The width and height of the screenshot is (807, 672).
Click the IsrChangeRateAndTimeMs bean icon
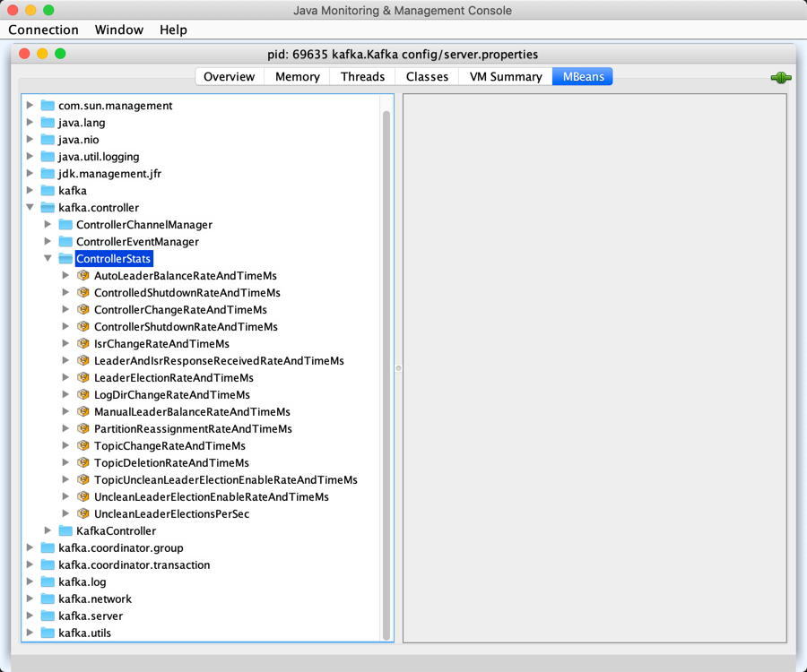(83, 344)
